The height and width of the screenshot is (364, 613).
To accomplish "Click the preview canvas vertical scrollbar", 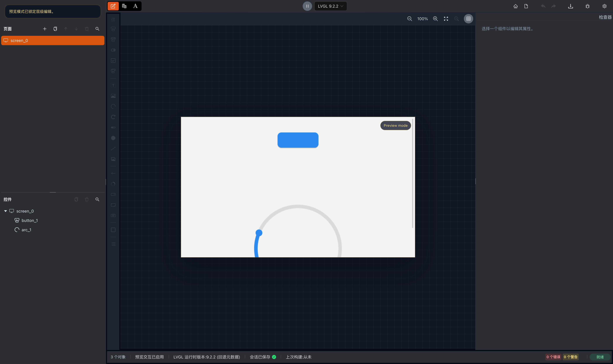I will pyautogui.click(x=413, y=173).
